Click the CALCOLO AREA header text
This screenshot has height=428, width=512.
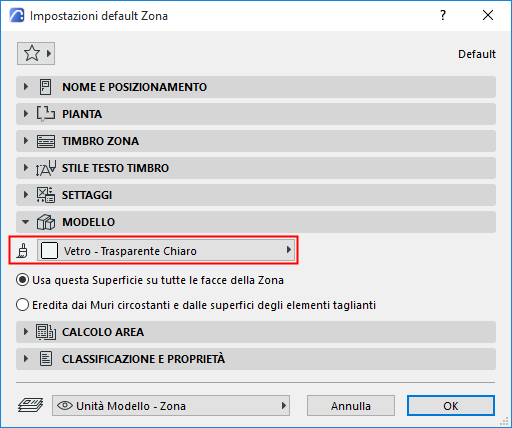pyautogui.click(x=103, y=332)
